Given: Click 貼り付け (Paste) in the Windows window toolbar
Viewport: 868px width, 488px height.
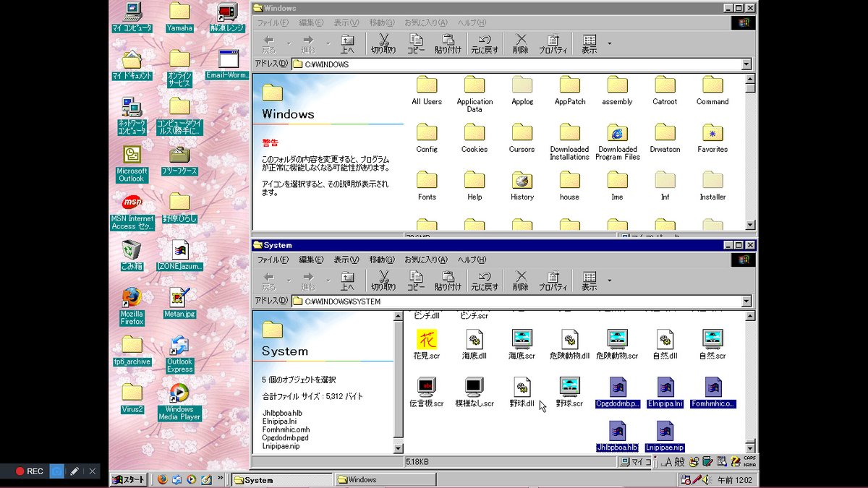Looking at the screenshot, I should [x=448, y=44].
